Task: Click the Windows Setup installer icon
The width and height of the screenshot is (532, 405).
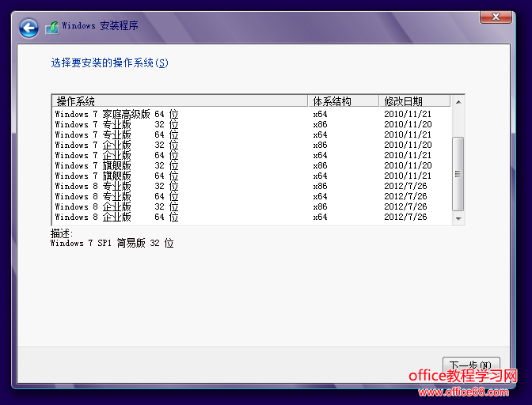Action: pyautogui.click(x=52, y=28)
